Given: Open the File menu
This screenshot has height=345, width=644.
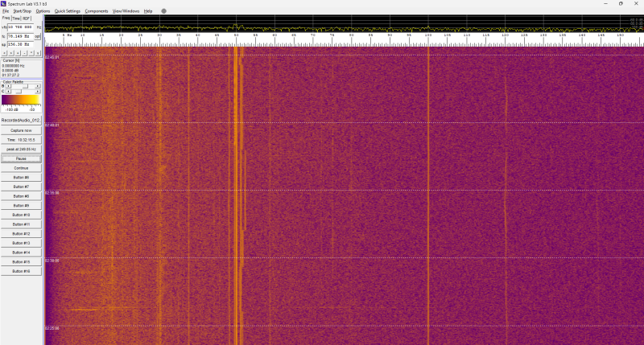Looking at the screenshot, I should [x=6, y=11].
